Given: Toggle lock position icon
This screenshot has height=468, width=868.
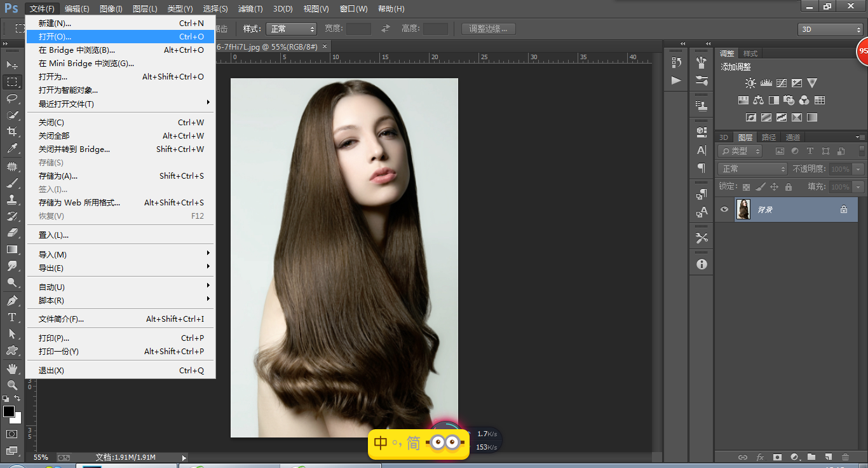Looking at the screenshot, I should pyautogui.click(x=774, y=187).
